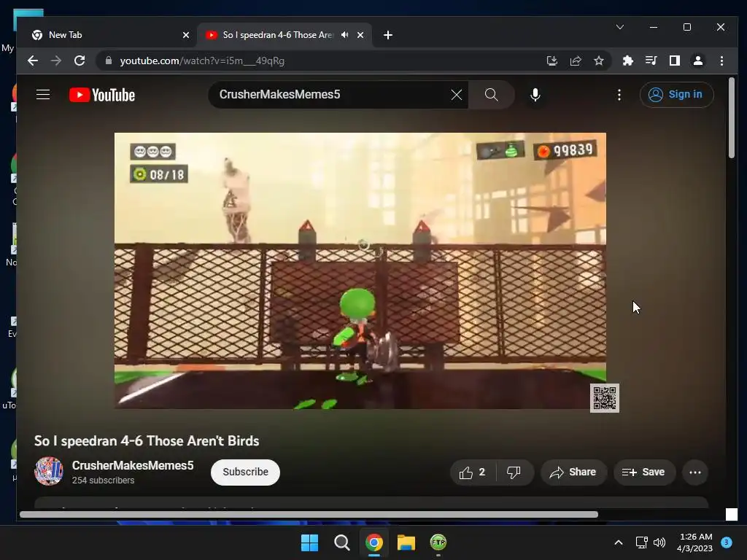Select the So I speedran 4-6 tab
This screenshot has width=747, height=560.
click(277, 35)
